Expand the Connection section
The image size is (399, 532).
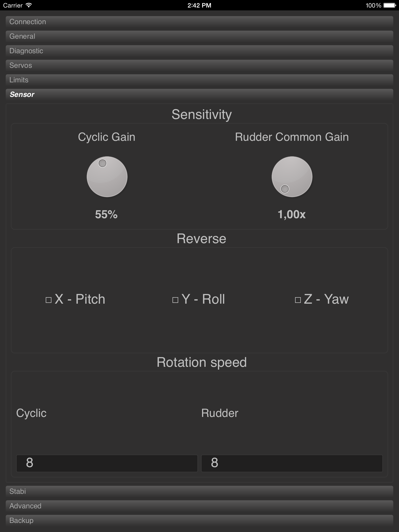point(199,22)
